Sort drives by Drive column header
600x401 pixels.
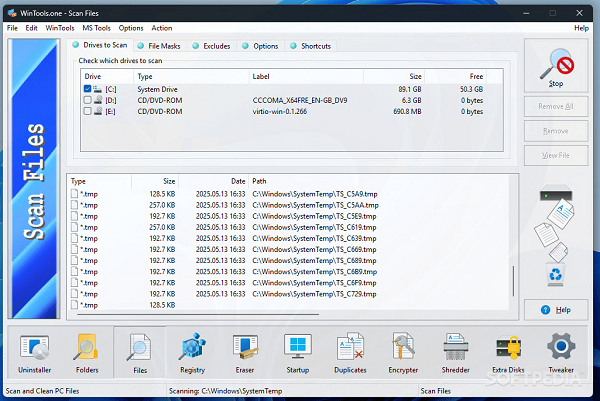[108, 76]
